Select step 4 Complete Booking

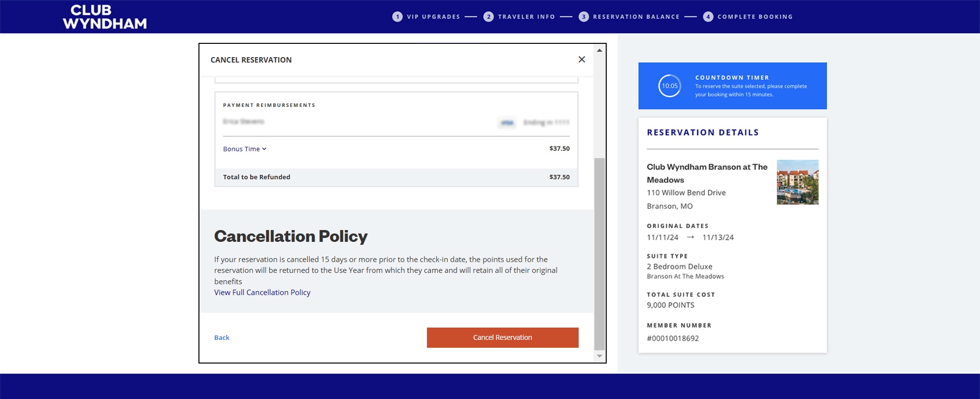(748, 17)
